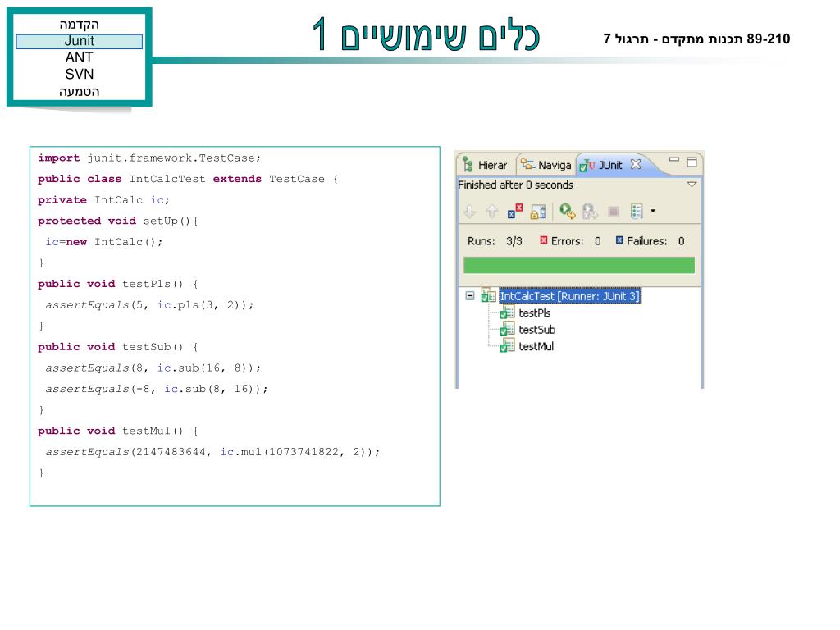Open the Test Run History dropdown arrow
Screen dimensions: 840x630
(652, 211)
